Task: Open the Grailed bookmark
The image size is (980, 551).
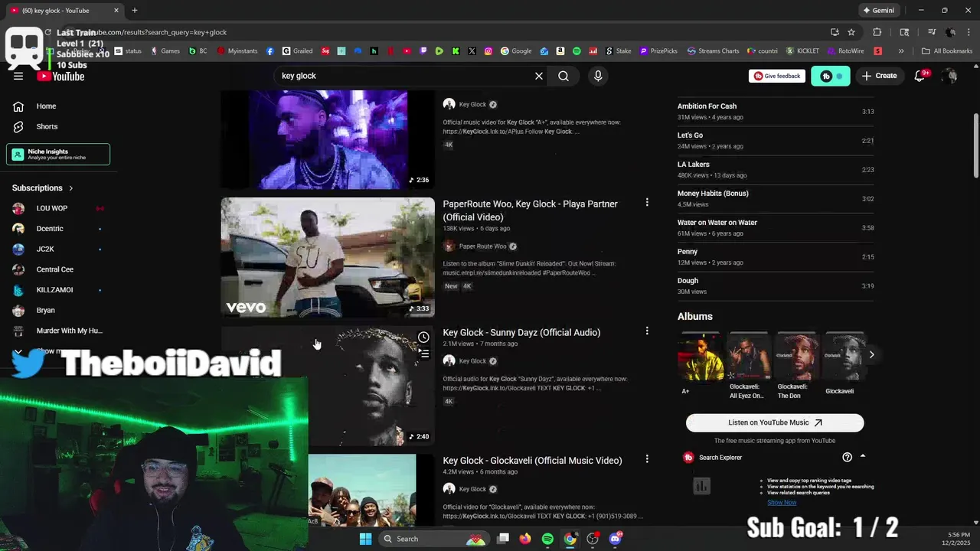Action: (298, 51)
